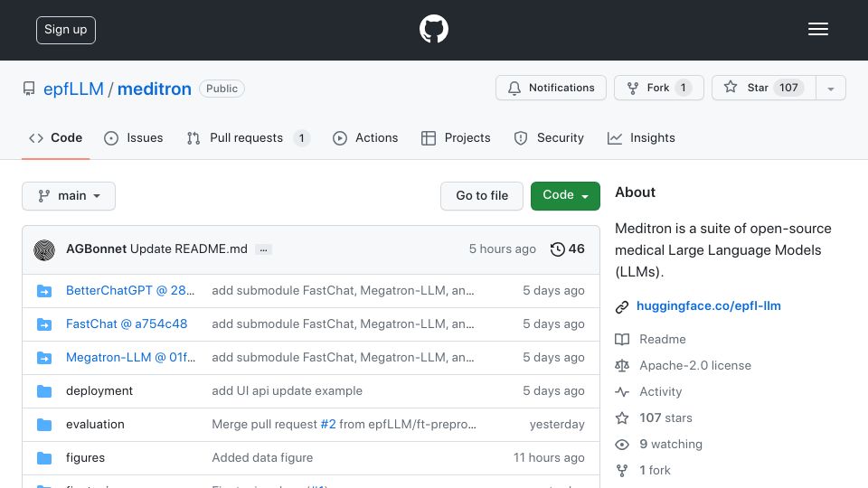Fork the meditron repository
The height and width of the screenshot is (488, 868).
click(659, 88)
